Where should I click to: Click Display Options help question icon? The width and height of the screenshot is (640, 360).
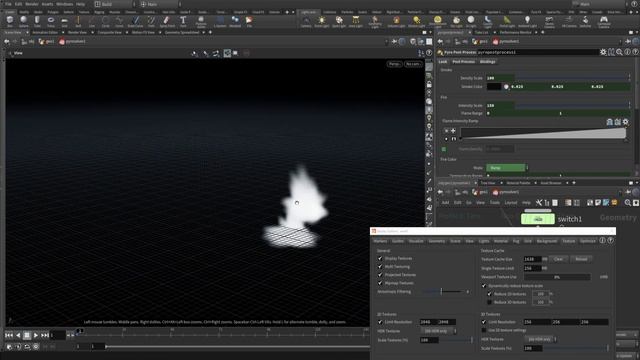point(611,241)
